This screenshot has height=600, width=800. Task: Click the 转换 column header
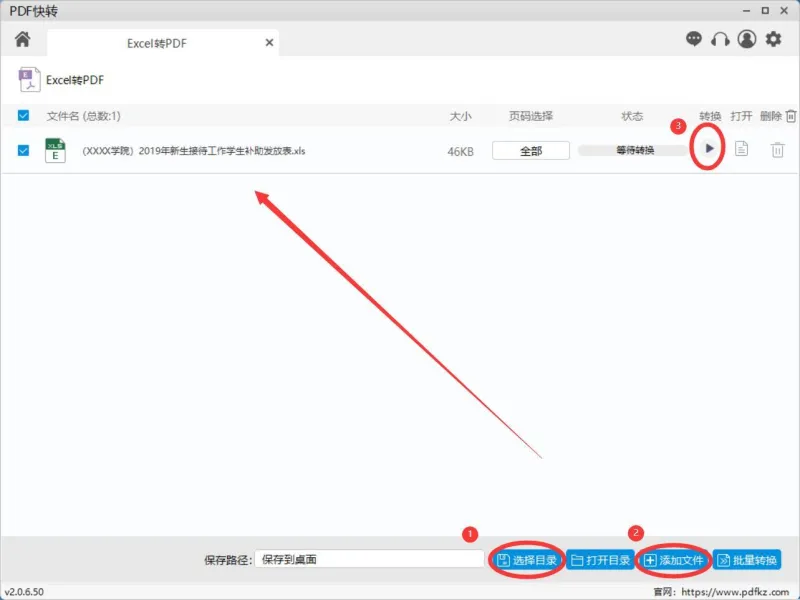710,116
